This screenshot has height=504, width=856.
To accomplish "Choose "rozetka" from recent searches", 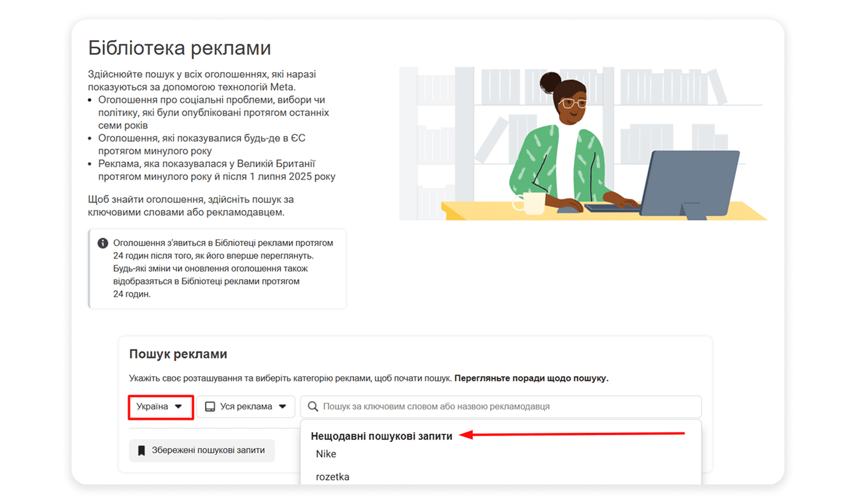I will 333,477.
